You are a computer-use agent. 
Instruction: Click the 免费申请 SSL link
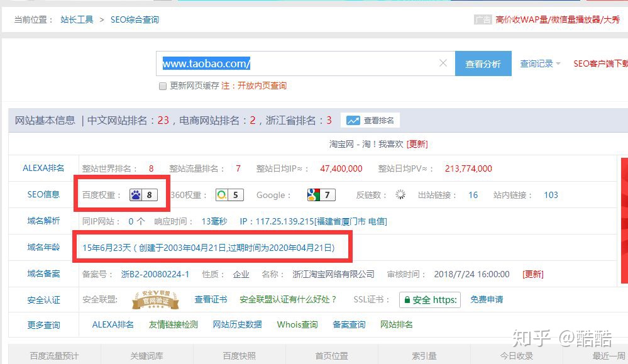click(x=487, y=299)
